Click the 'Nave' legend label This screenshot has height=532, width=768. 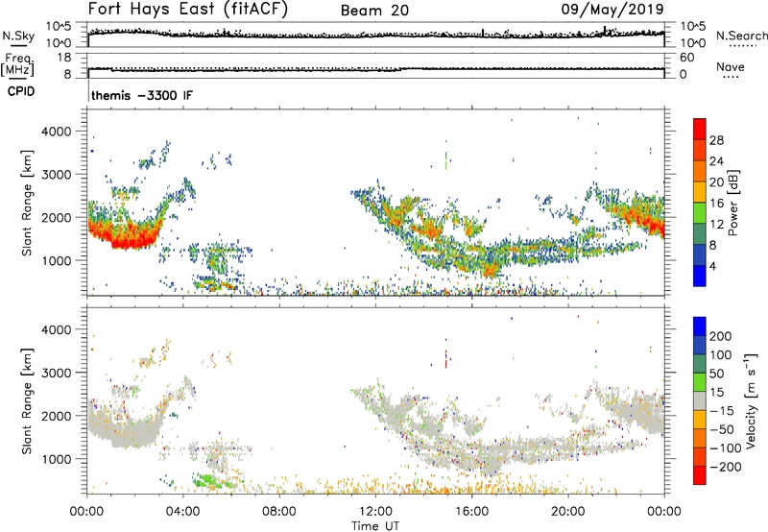click(730, 66)
